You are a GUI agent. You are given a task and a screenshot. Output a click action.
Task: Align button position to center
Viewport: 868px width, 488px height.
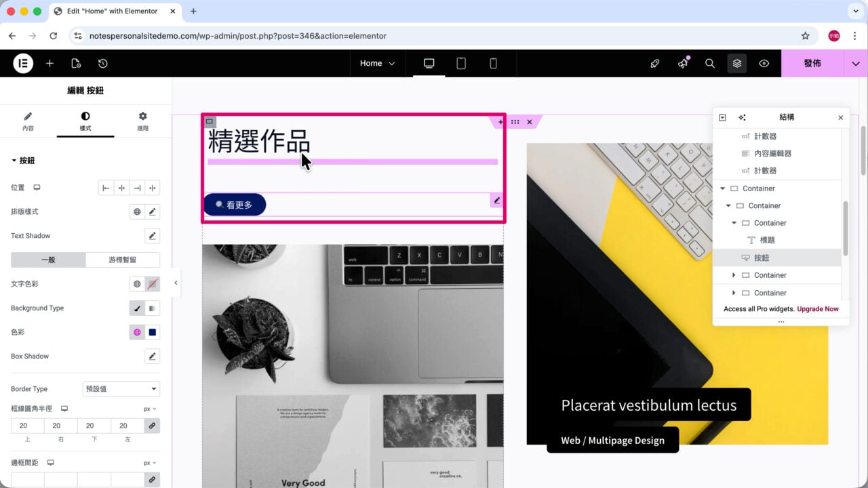click(121, 188)
